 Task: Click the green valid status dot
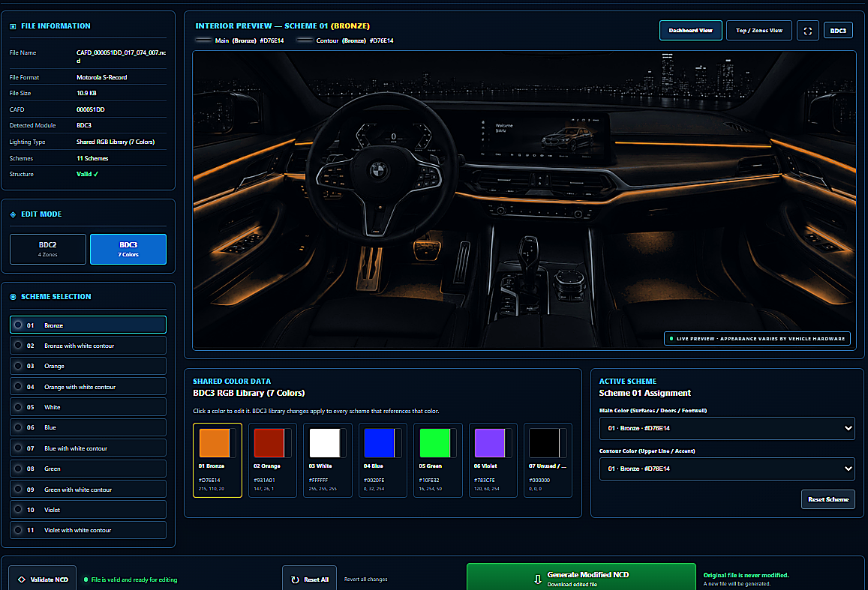86,580
